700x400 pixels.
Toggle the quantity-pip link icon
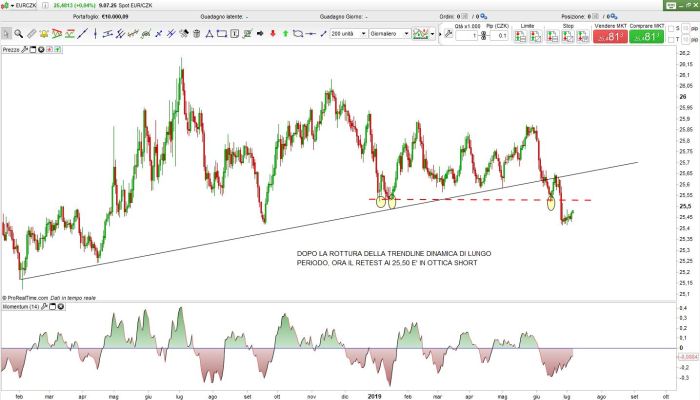[x=485, y=35]
